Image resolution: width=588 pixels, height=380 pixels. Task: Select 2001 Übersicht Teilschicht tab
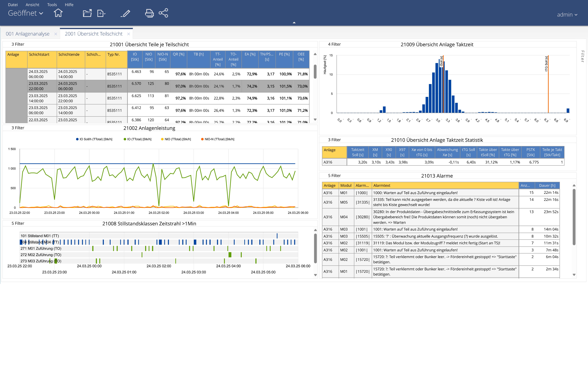coord(94,34)
